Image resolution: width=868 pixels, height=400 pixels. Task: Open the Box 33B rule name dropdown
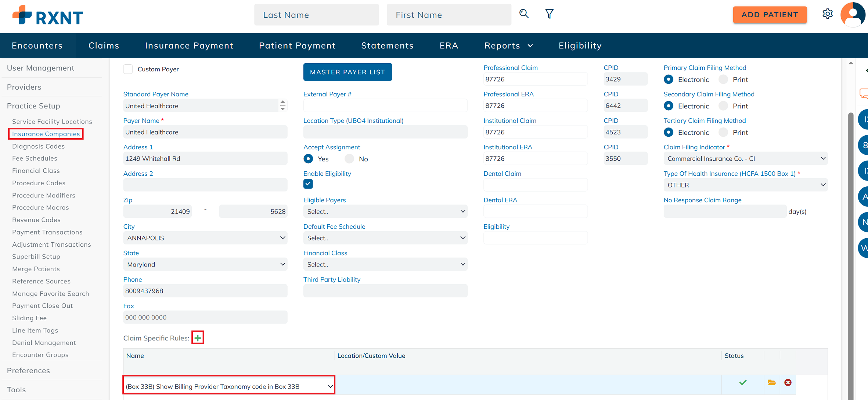pos(229,386)
